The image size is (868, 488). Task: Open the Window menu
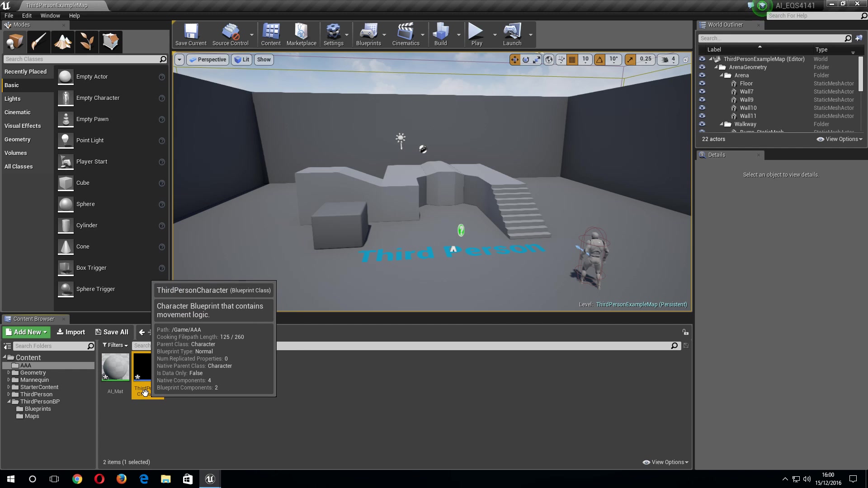tap(50, 15)
